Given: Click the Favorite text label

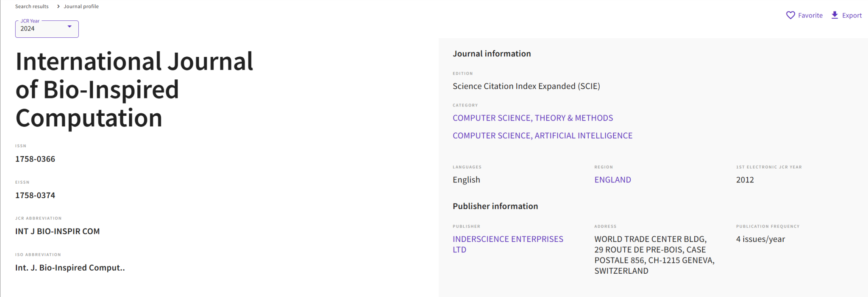Looking at the screenshot, I should (810, 15).
